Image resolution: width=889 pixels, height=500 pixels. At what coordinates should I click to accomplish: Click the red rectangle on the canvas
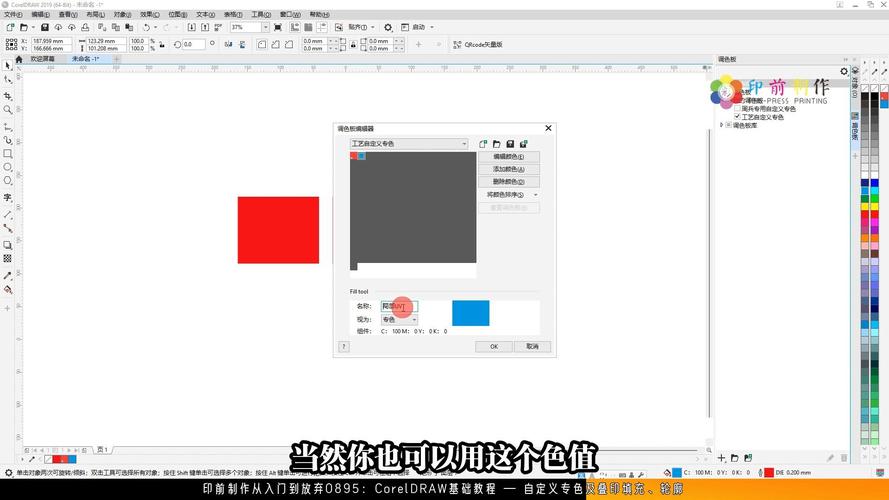coord(278,230)
